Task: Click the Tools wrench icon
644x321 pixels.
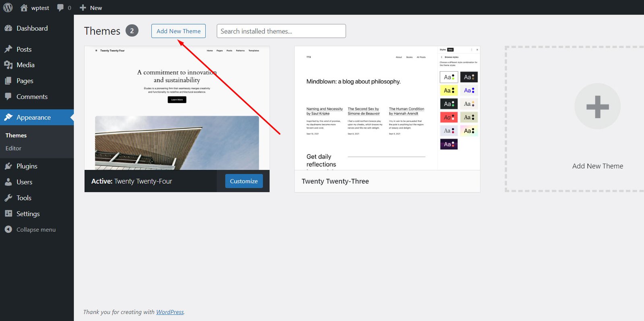Action: (x=8, y=198)
